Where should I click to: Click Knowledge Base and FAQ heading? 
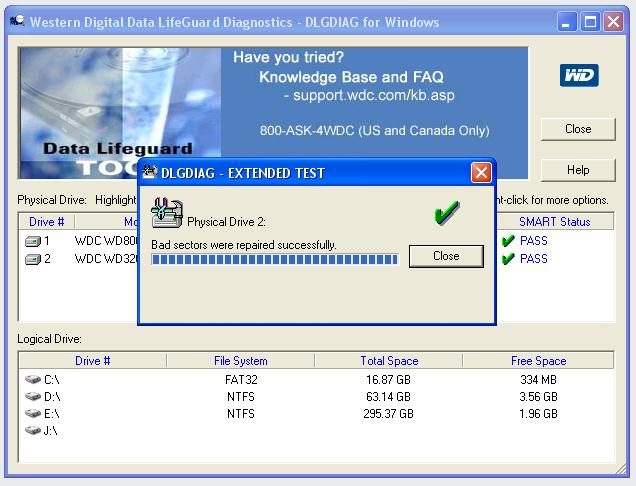coord(351,77)
